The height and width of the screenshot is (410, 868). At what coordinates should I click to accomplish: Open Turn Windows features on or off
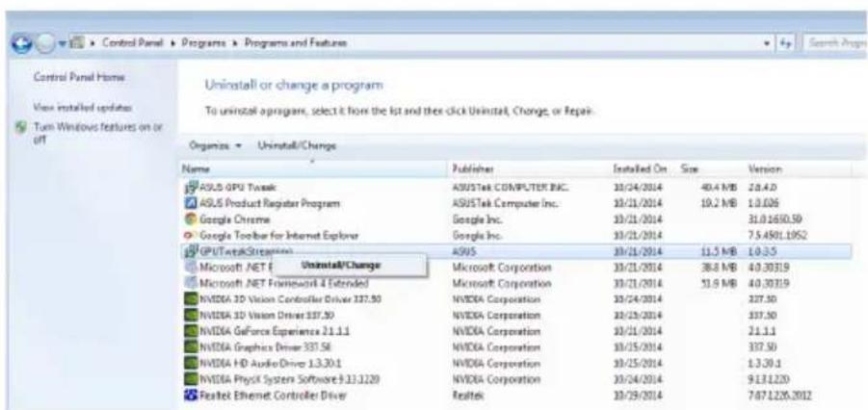pos(98,132)
